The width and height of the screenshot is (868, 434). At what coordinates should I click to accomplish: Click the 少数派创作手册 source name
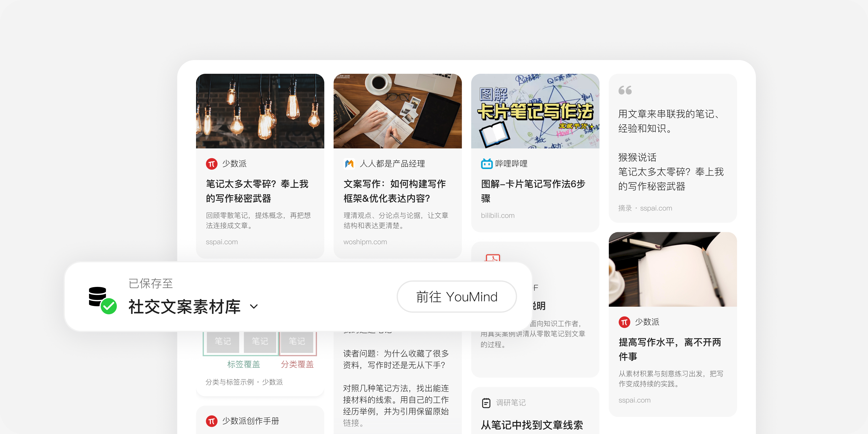[x=251, y=421]
